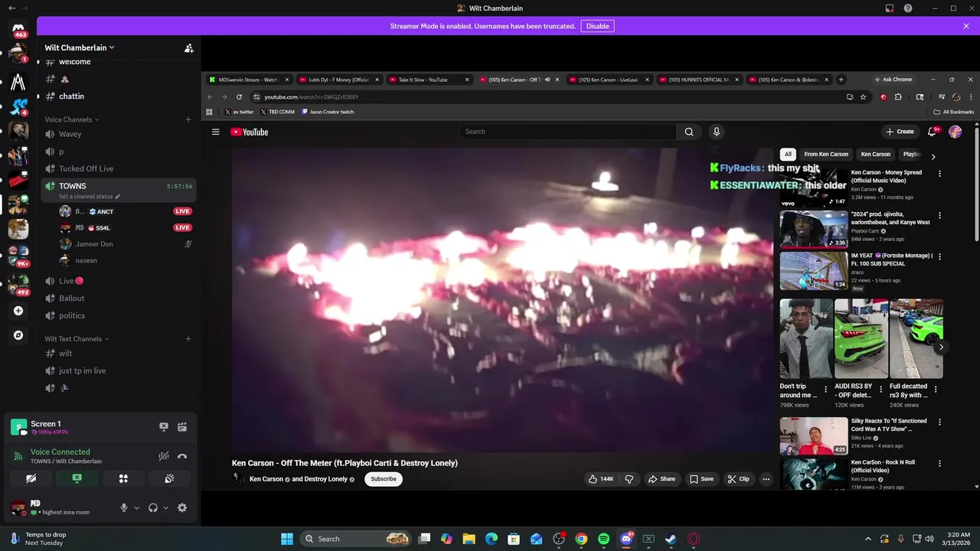Image resolution: width=980 pixels, height=551 pixels.
Task: Open Chrome extensions puzzle icon
Action: coord(898,97)
